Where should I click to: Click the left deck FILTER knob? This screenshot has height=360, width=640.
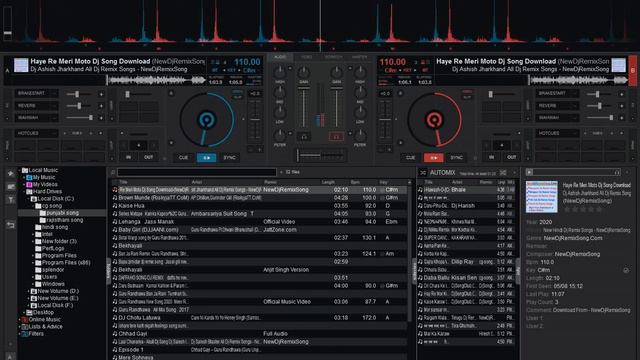point(280,135)
